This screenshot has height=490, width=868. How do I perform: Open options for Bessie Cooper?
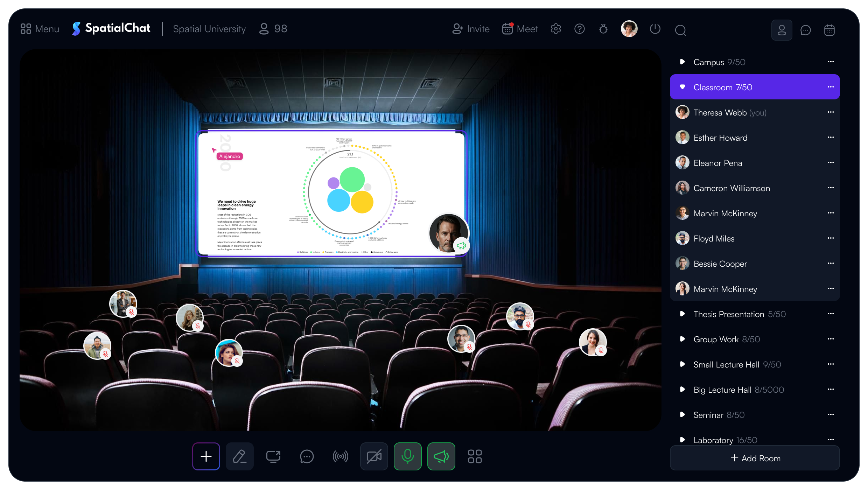click(831, 263)
